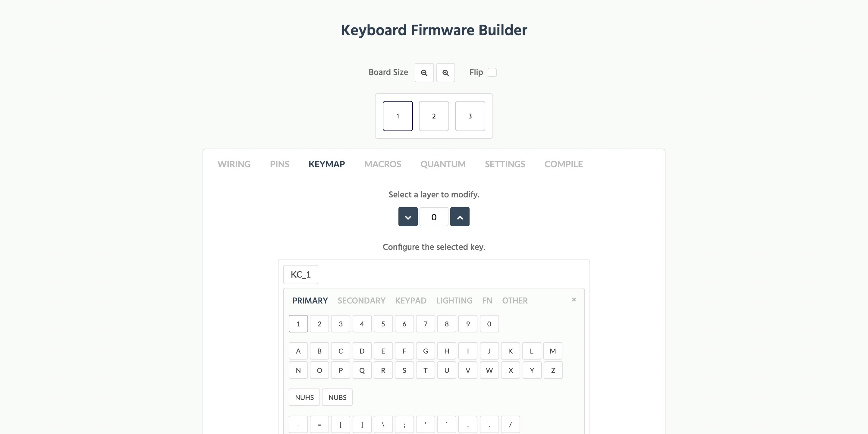Open the COMPILE tab

pos(563,164)
